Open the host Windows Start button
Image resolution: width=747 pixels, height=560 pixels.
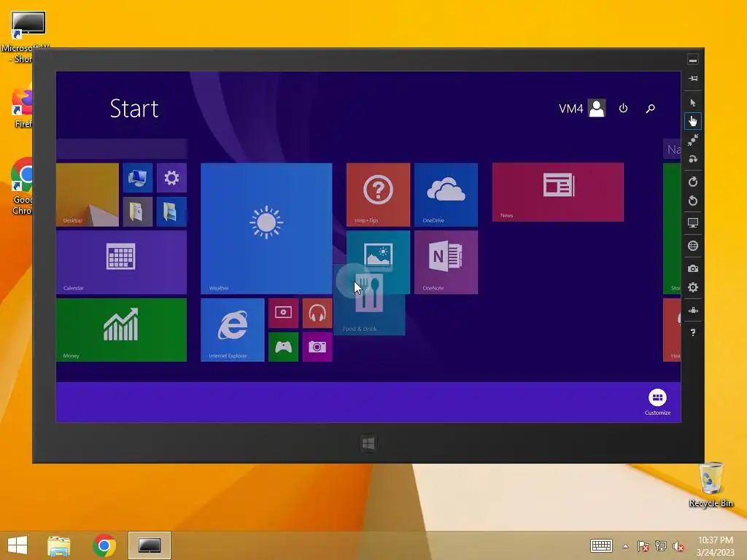(x=18, y=545)
